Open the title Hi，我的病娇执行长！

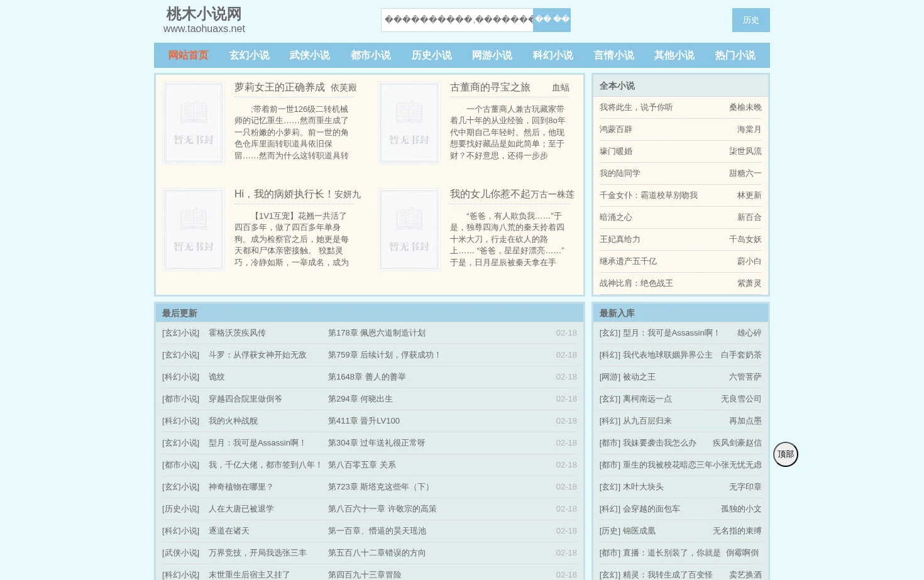(x=283, y=194)
